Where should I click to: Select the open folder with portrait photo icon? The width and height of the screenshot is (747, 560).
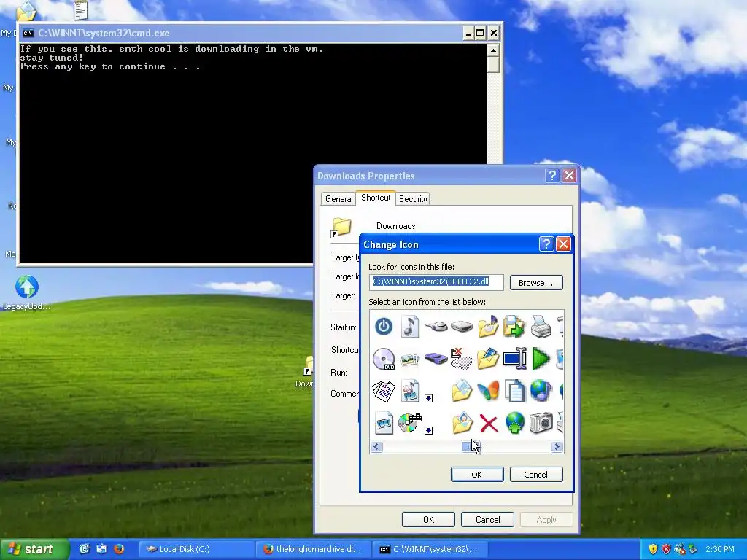point(462,423)
